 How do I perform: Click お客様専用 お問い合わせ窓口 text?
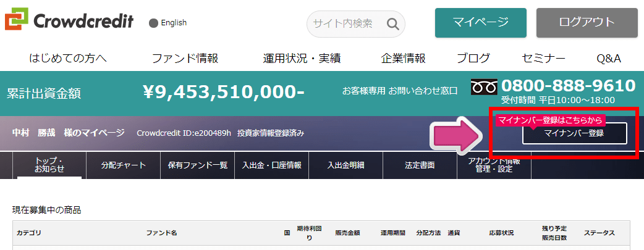pos(400,91)
